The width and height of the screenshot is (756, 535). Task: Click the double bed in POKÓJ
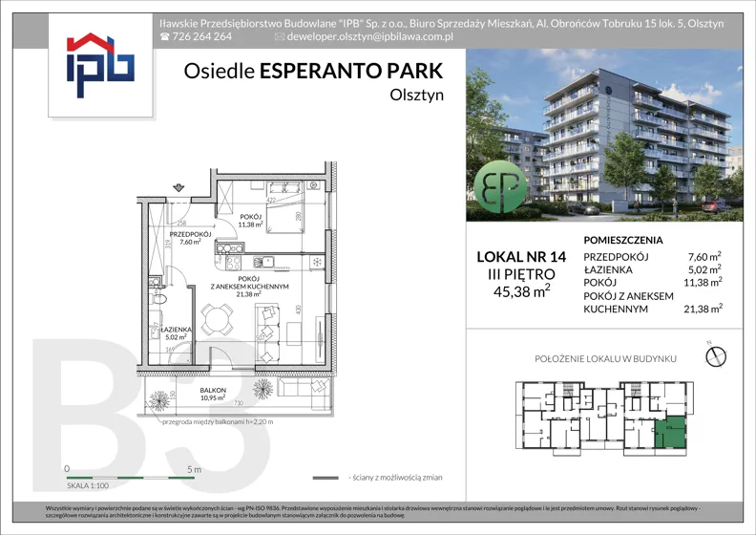click(x=285, y=208)
